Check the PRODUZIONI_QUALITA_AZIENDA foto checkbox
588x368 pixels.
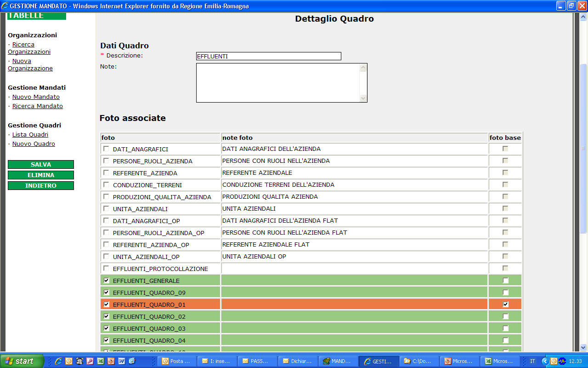point(107,196)
